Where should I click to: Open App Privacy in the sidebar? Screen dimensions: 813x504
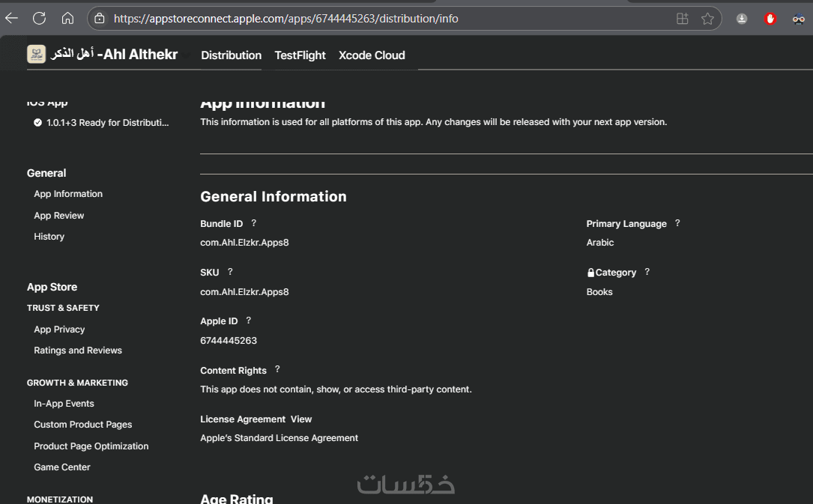pyautogui.click(x=59, y=330)
